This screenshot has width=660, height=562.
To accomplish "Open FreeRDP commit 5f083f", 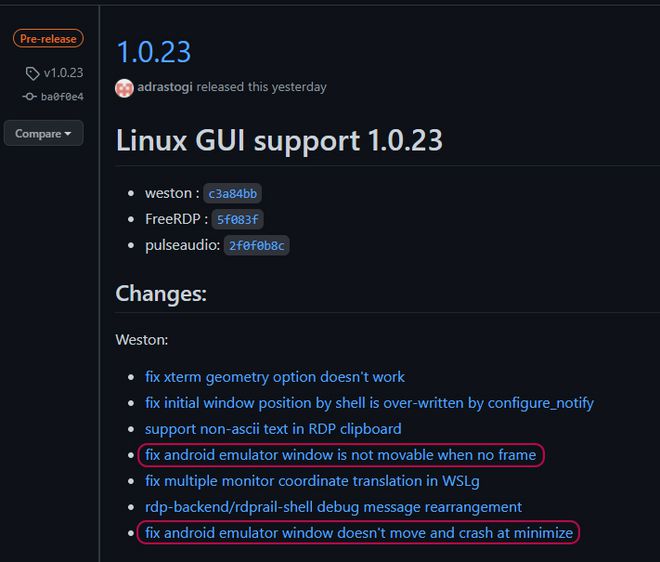I will point(237,219).
